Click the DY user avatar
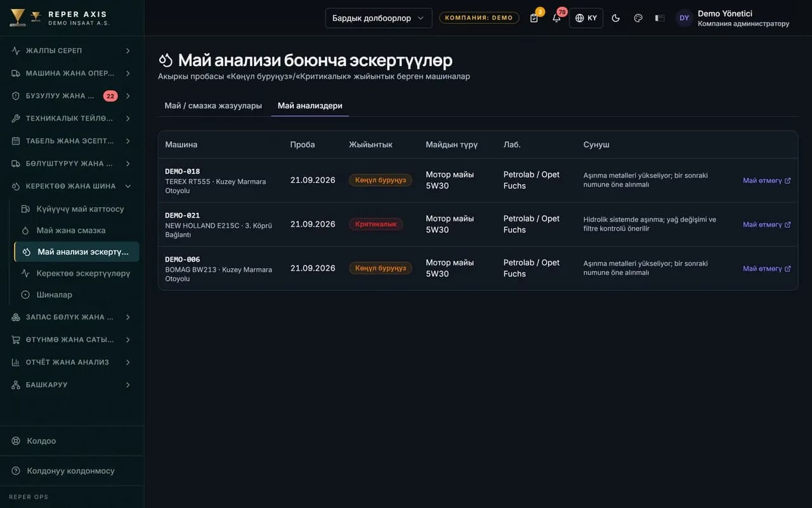812x508 pixels. [x=684, y=18]
